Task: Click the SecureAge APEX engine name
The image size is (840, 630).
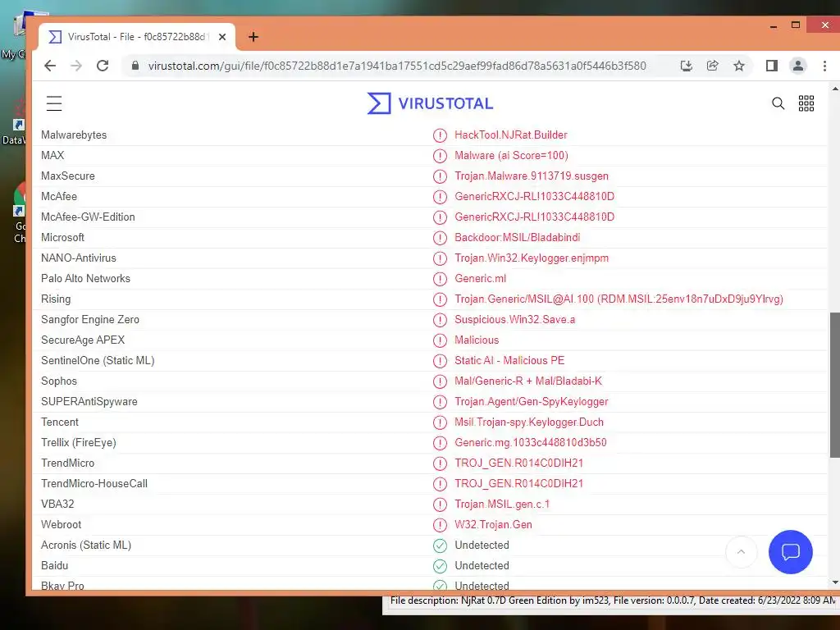Action: click(83, 340)
